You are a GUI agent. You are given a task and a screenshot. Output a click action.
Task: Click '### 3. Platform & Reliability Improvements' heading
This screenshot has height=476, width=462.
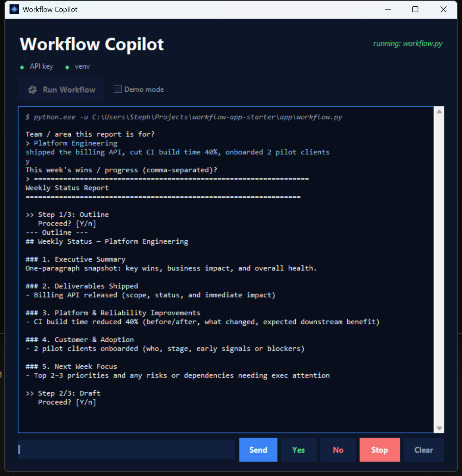coord(113,313)
